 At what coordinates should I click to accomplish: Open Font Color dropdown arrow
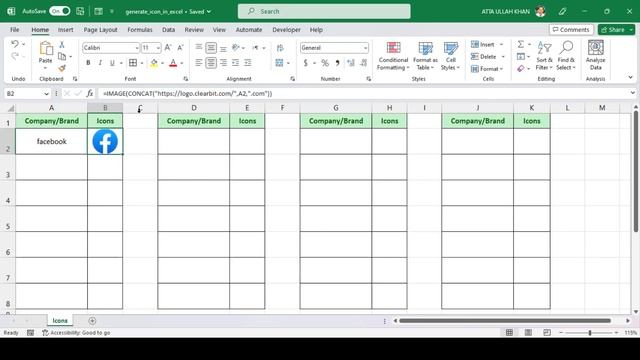tap(182, 63)
